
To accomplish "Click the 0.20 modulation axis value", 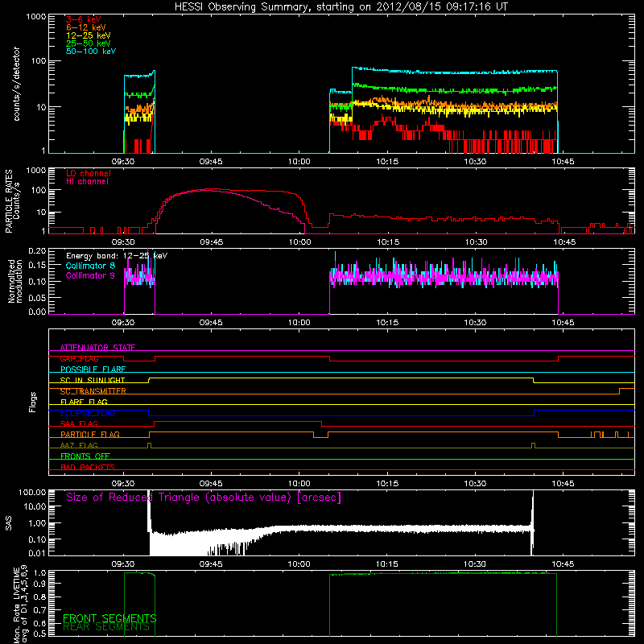I will [x=37, y=250].
